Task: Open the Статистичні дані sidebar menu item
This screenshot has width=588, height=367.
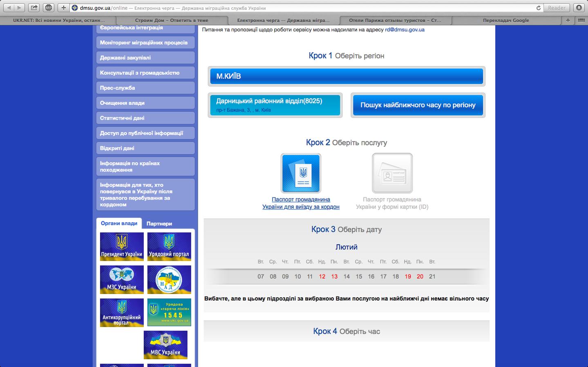Action: [145, 118]
